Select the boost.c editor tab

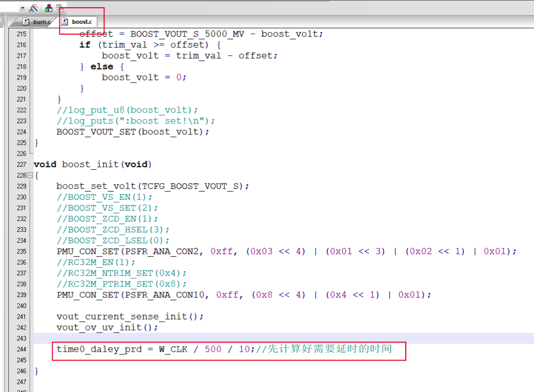pos(78,22)
